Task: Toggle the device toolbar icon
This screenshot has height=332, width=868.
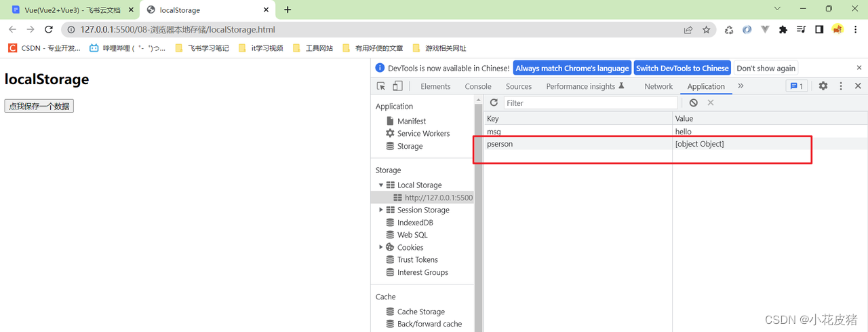Action: [397, 86]
